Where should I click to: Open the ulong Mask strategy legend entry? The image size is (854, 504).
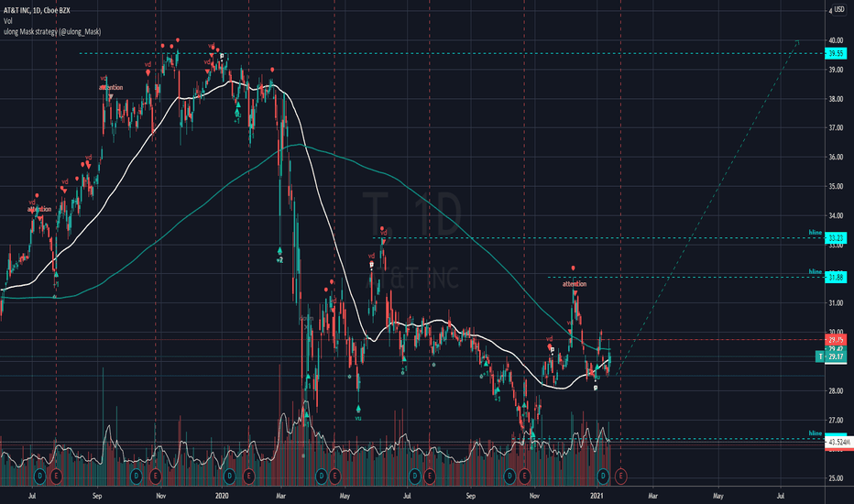coord(51,31)
